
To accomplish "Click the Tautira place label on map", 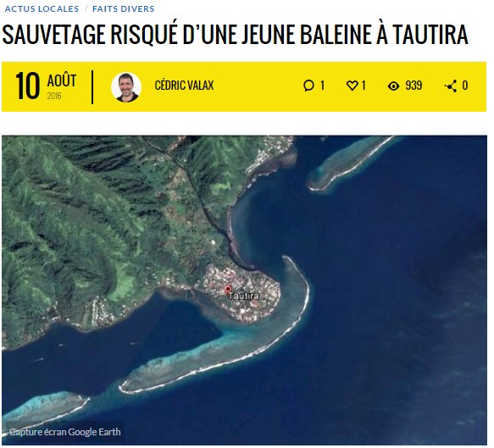I will 243,296.
